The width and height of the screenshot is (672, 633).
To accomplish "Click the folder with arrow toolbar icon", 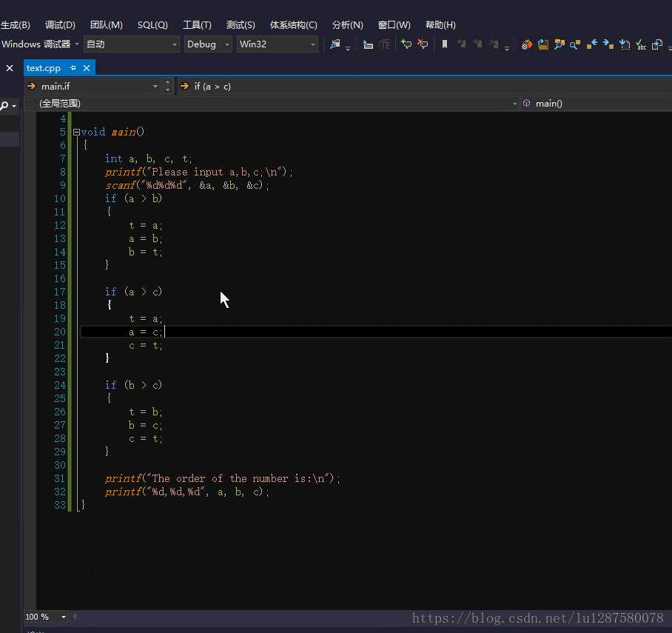I will coord(543,44).
